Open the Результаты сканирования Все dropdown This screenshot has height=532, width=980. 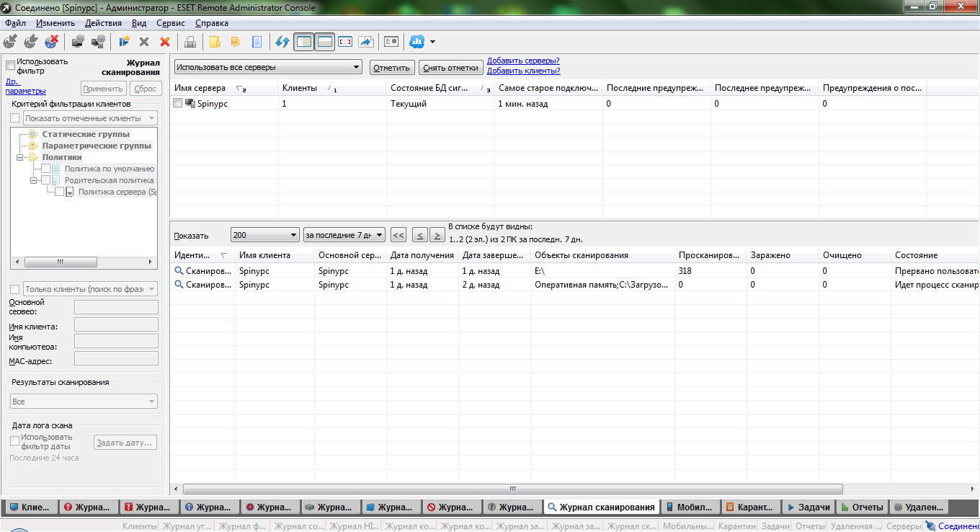click(x=84, y=402)
